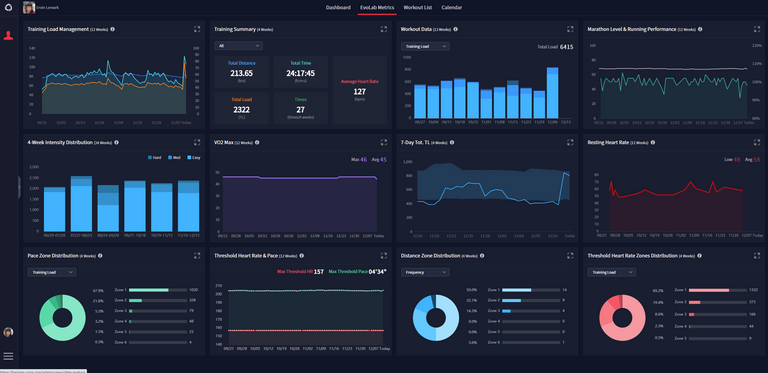768x373 pixels.
Task: Expand the VO2 Max panel to fullscreen
Action: click(x=384, y=142)
